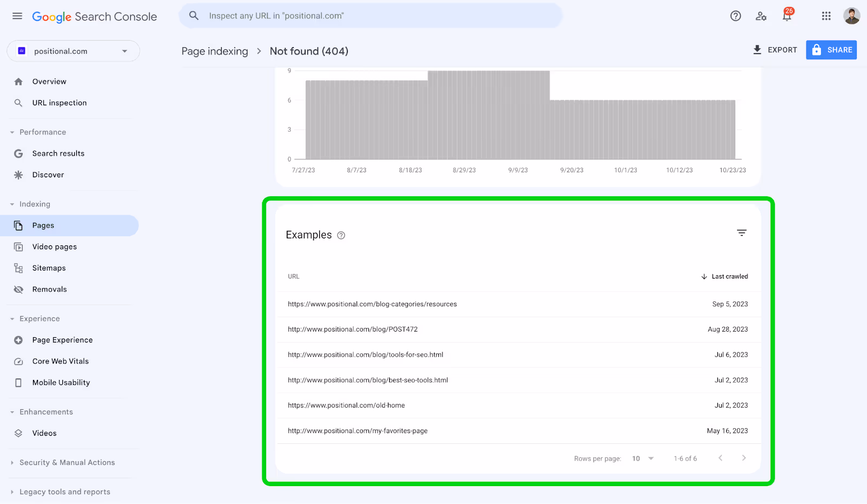Click the sort arrow beside Last crawled
The image size is (867, 504).
[x=704, y=276]
